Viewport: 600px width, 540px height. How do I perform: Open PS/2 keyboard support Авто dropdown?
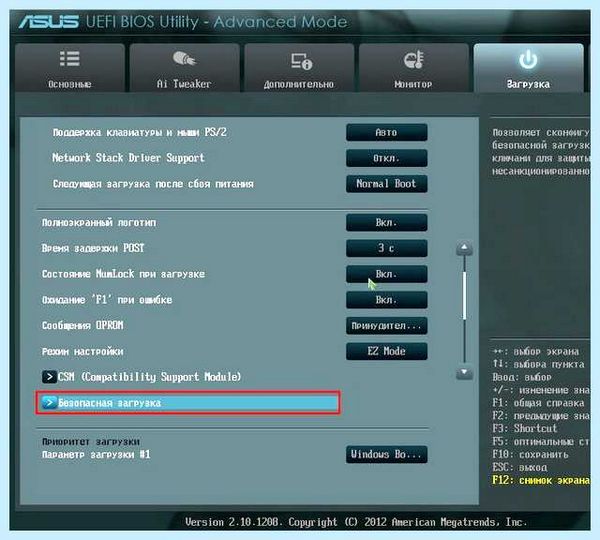(x=386, y=132)
